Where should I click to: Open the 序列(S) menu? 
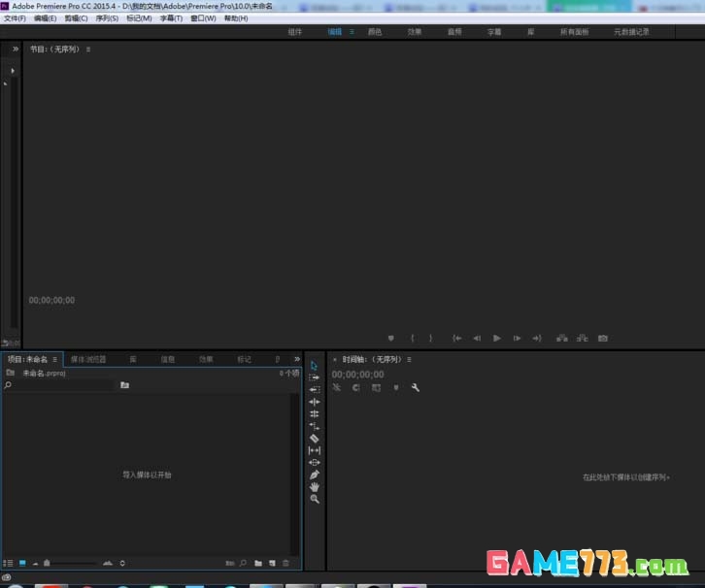click(107, 18)
